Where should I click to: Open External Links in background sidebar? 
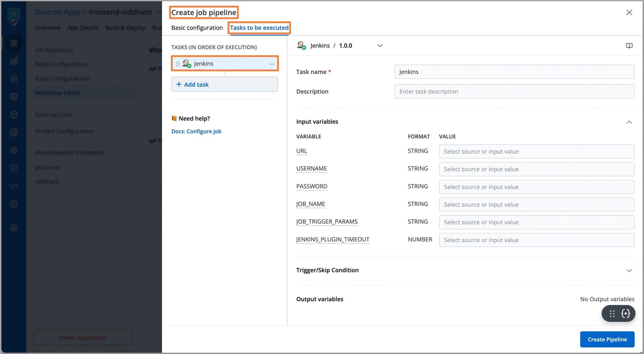[x=54, y=115]
